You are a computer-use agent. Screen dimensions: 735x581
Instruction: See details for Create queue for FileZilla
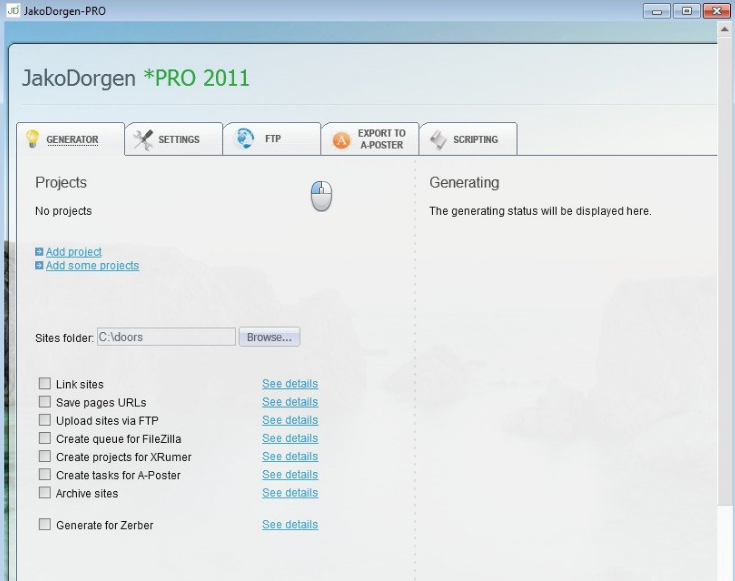[x=290, y=438]
